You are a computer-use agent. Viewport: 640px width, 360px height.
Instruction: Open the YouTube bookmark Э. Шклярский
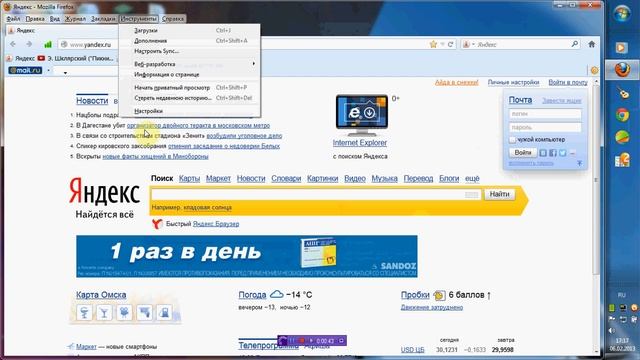pyautogui.click(x=76, y=58)
